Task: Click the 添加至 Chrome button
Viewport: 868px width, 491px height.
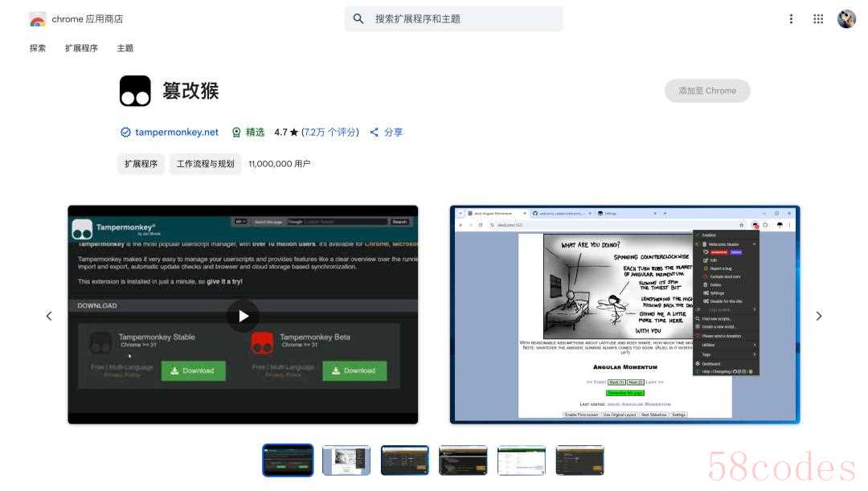Action: [707, 91]
